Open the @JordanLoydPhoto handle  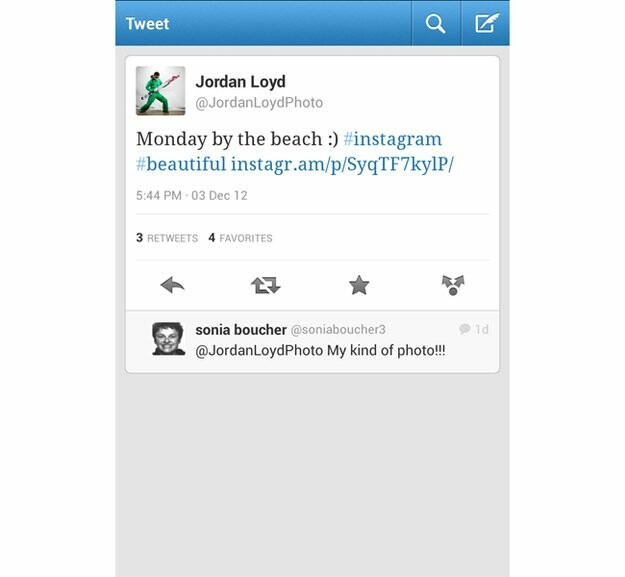click(x=259, y=103)
